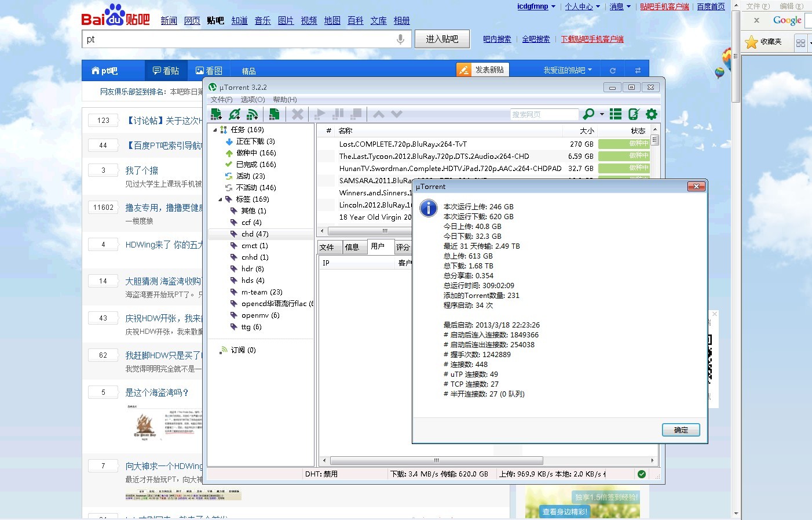Select 正在下载 (3) in sidebar
Screen dimensions: 812x520
255,141
